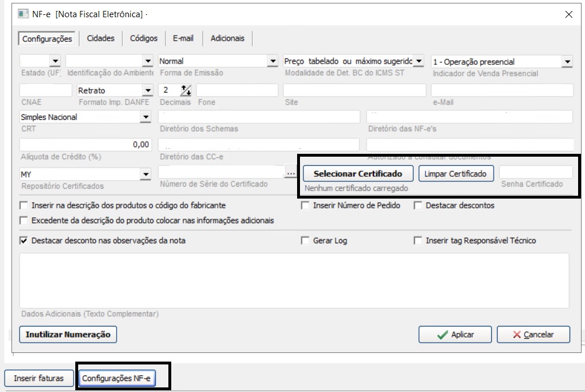Toggle Destacar descontos checkbox
The height and width of the screenshot is (392, 585).
pos(418,205)
